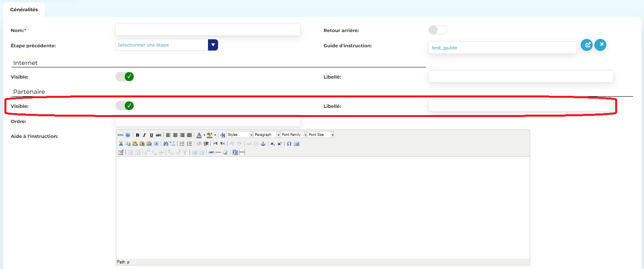This screenshot has width=644, height=269.
Task: Apply italic formatting in the editor
Action: click(x=144, y=135)
